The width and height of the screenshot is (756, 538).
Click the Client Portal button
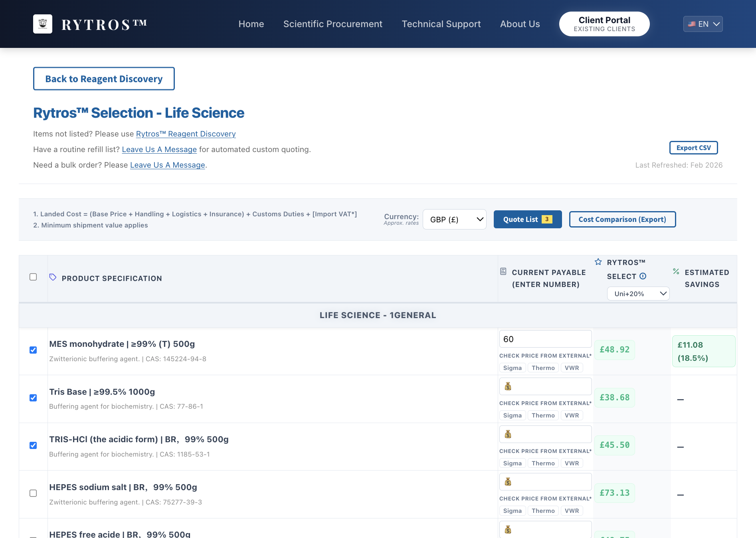(x=604, y=24)
